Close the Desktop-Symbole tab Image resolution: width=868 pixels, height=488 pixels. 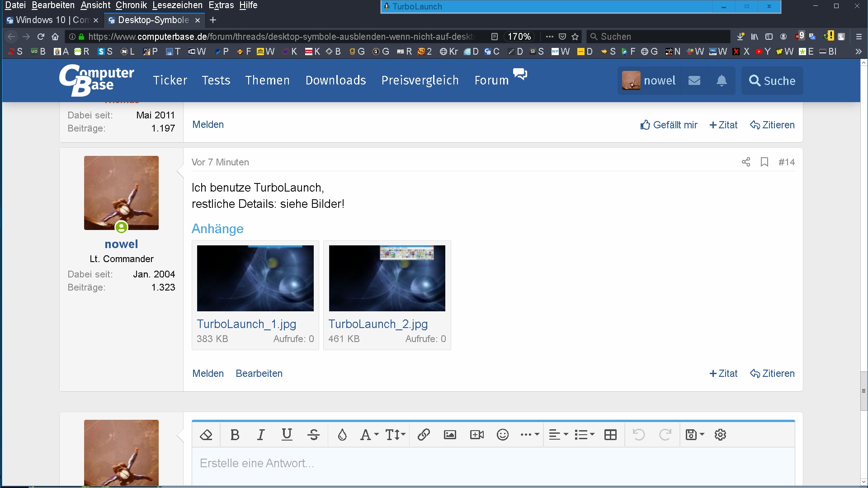tap(197, 20)
